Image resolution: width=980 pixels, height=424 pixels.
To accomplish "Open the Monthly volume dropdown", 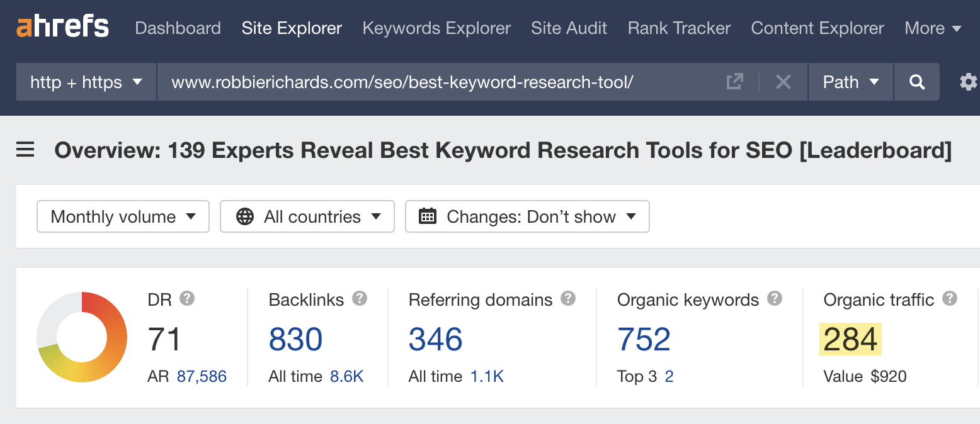I will (x=123, y=216).
